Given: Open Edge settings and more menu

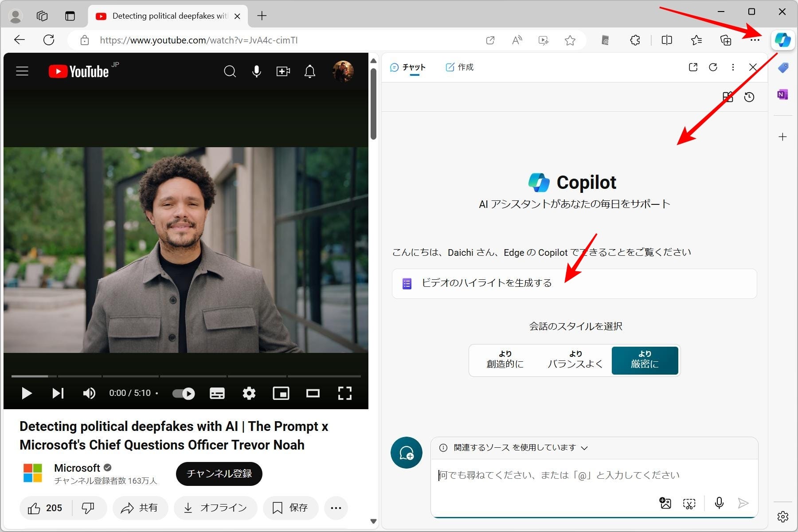Looking at the screenshot, I should pyautogui.click(x=755, y=40).
